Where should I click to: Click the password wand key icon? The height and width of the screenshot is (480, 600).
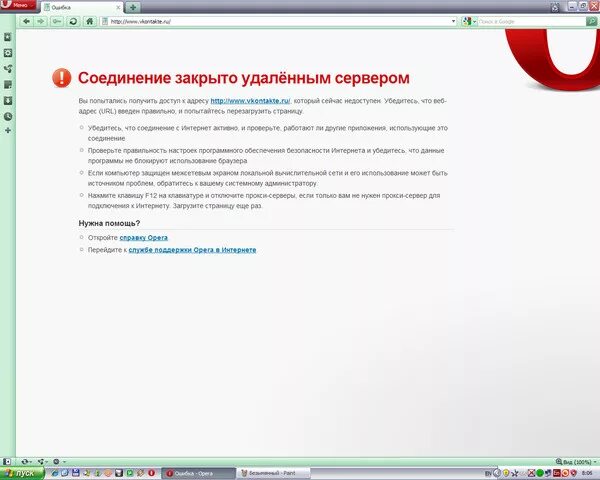[x=57, y=21]
